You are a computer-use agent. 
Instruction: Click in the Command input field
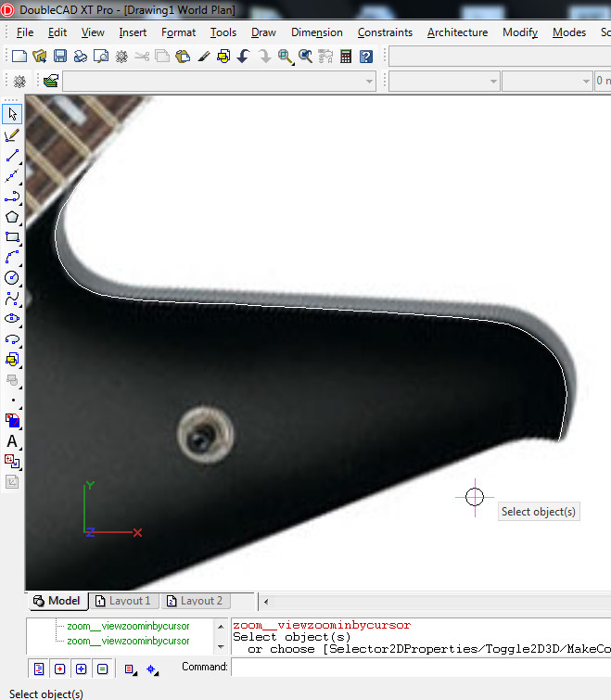coord(417,667)
